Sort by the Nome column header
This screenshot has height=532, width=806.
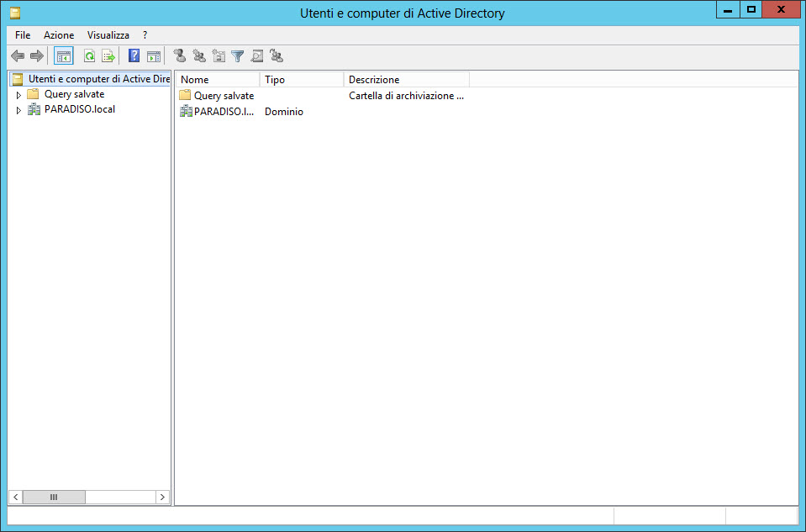(x=218, y=80)
